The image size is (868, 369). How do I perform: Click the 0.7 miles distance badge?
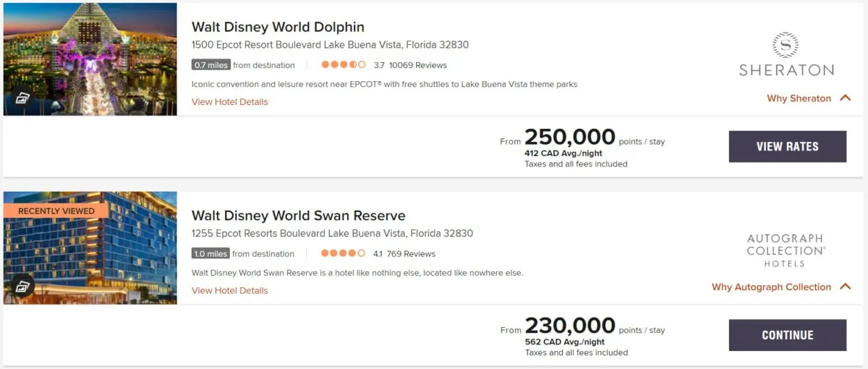point(211,65)
